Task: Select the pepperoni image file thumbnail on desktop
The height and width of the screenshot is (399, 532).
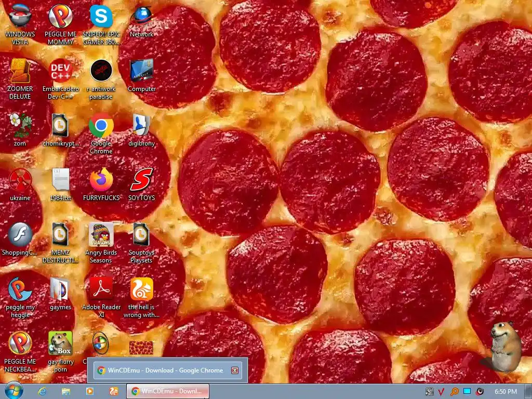Action: 141,348
